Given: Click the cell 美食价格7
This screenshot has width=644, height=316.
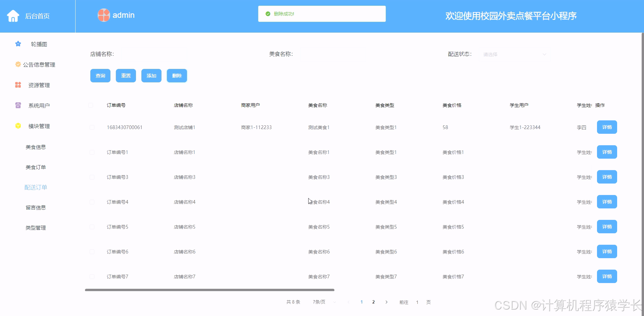Looking at the screenshot, I should tap(453, 277).
